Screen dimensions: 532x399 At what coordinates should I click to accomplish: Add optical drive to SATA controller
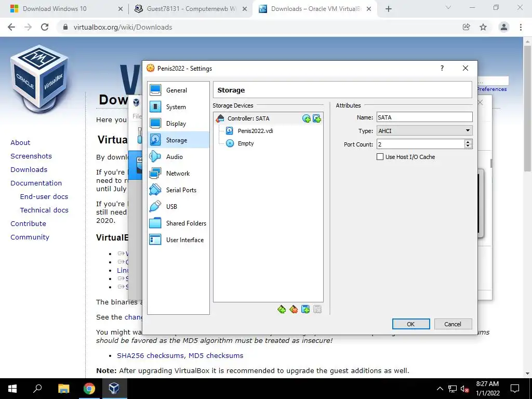(307, 118)
